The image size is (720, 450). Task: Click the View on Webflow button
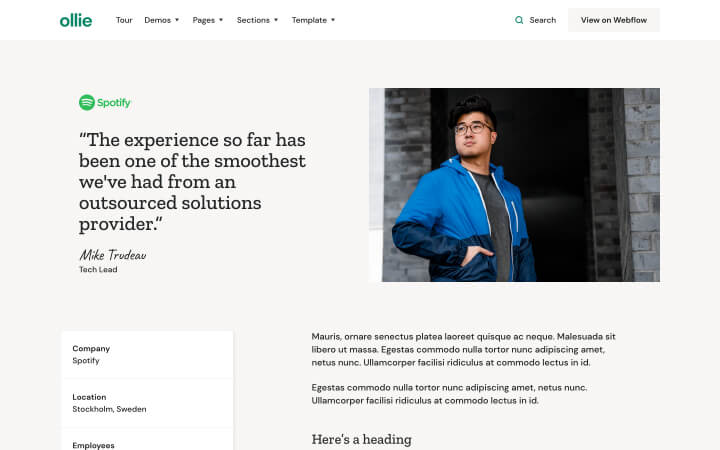pyautogui.click(x=613, y=20)
